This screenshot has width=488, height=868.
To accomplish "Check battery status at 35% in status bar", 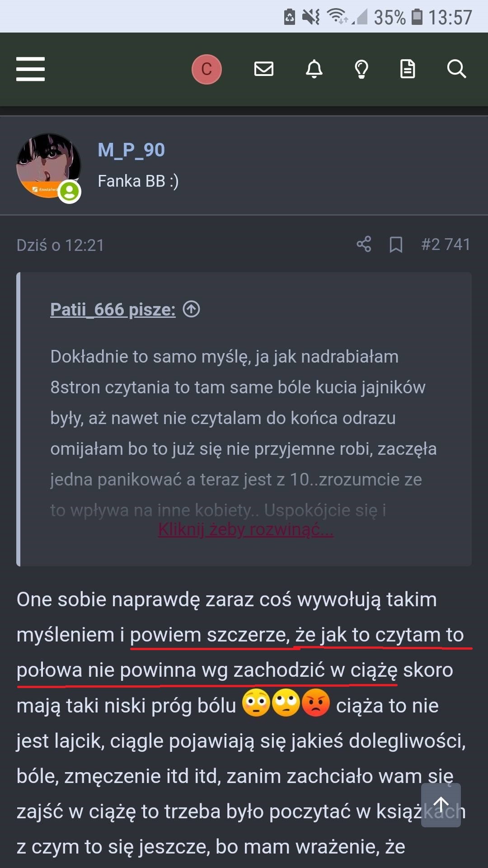I will [x=398, y=18].
